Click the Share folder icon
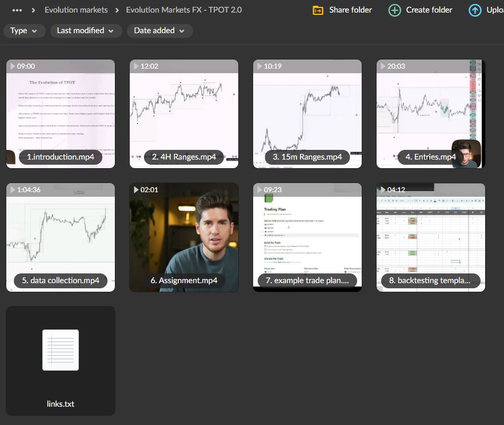The image size is (504, 425). click(x=318, y=10)
